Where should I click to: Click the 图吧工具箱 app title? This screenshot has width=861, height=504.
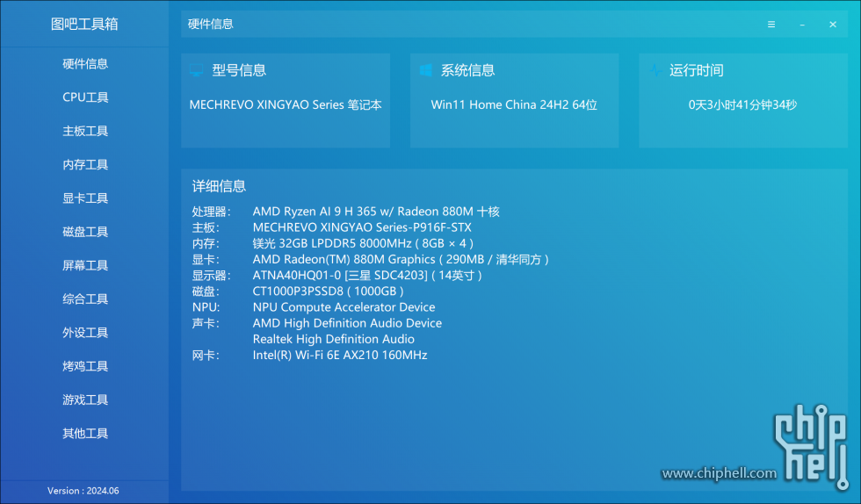[x=84, y=25]
